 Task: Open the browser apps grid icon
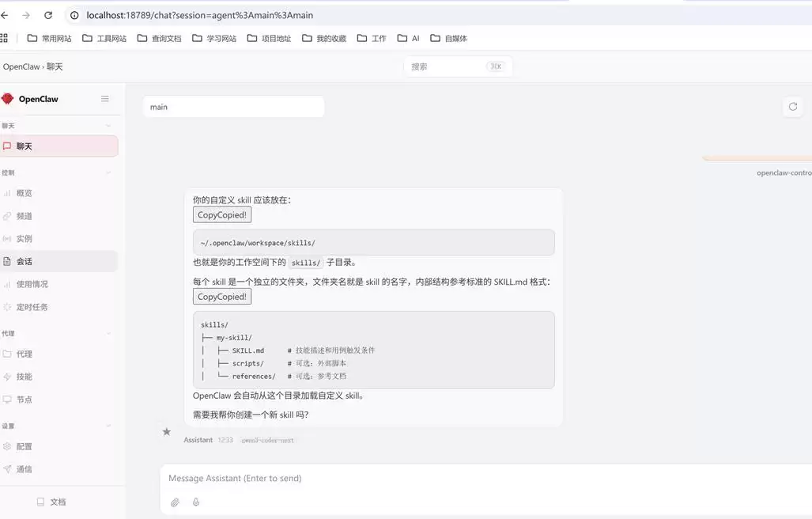[x=4, y=38]
